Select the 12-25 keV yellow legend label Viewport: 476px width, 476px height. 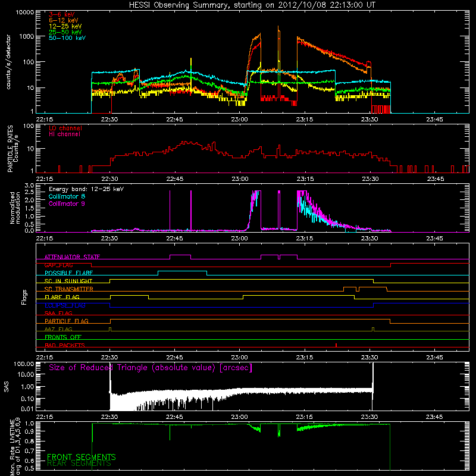tap(65, 26)
